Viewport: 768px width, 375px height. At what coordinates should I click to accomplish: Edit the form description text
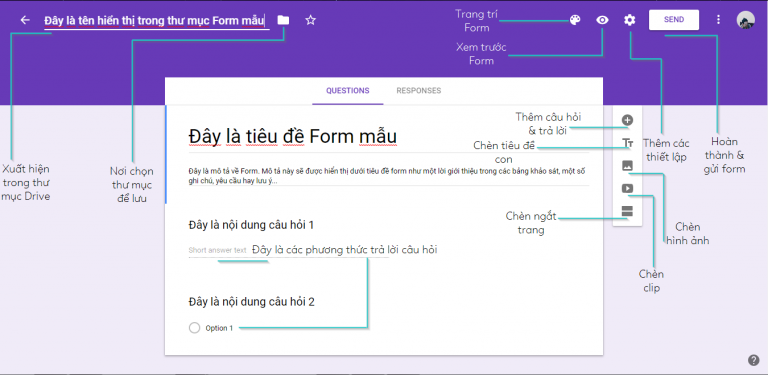(388, 176)
